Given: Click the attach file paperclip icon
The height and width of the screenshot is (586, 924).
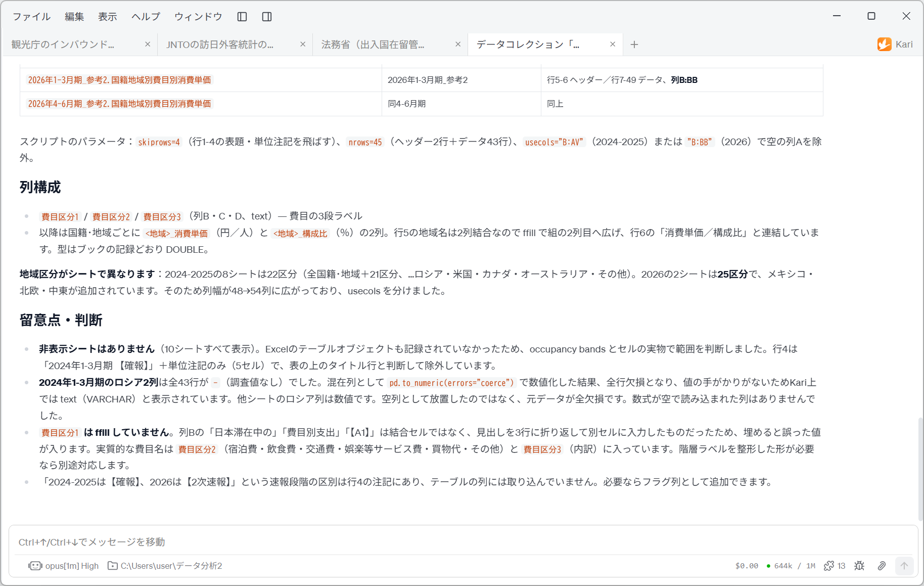Looking at the screenshot, I should coord(882,566).
